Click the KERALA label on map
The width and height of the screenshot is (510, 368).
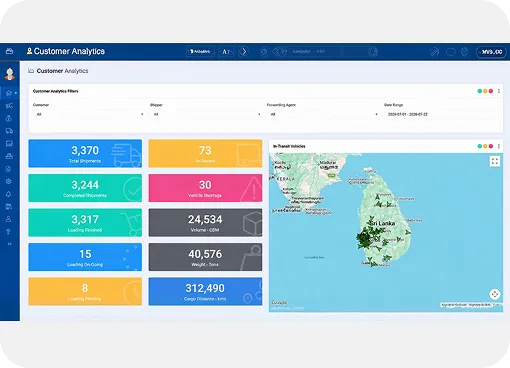click(x=286, y=179)
